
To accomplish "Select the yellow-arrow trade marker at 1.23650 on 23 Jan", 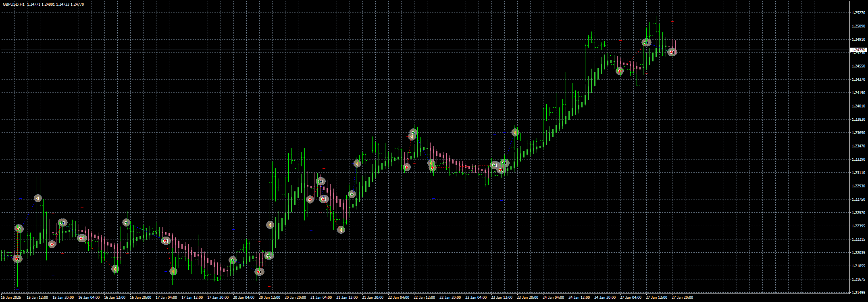I will [x=515, y=132].
